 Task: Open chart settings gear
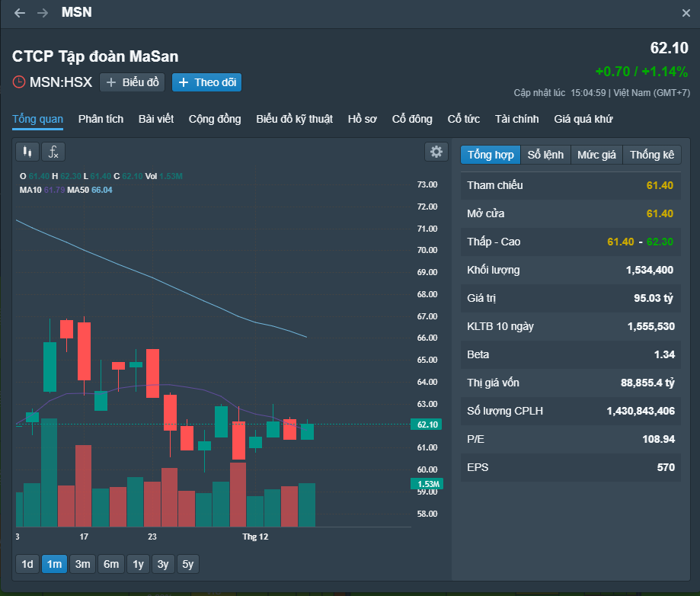tap(436, 152)
